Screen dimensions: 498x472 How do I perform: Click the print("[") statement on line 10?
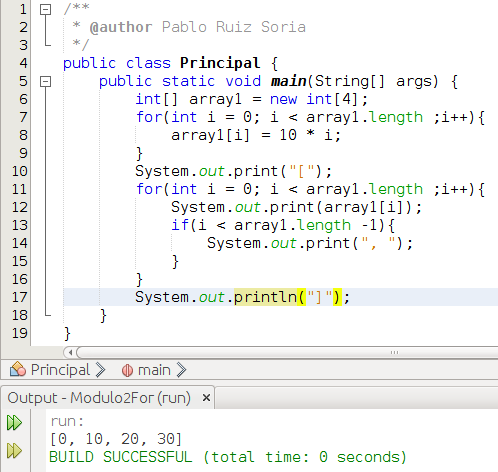pos(234,171)
